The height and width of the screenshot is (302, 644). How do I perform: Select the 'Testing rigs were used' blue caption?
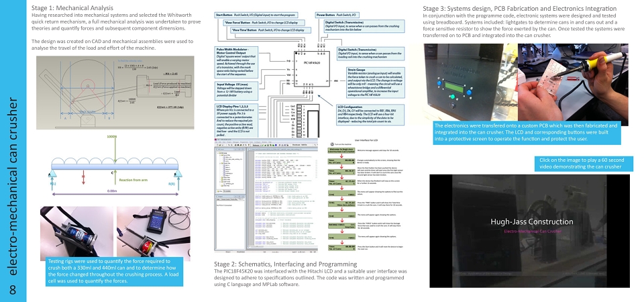pyautogui.click(x=114, y=271)
